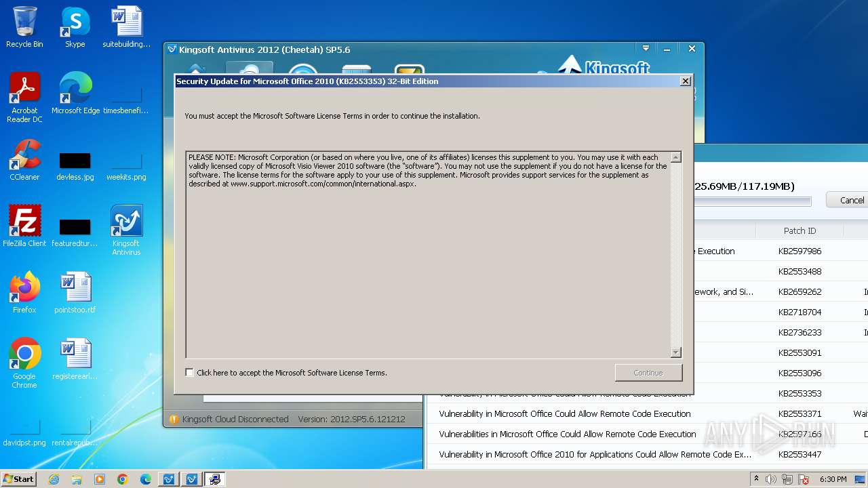
Task: Click the license text scrollbar up arrow
Action: 675,157
